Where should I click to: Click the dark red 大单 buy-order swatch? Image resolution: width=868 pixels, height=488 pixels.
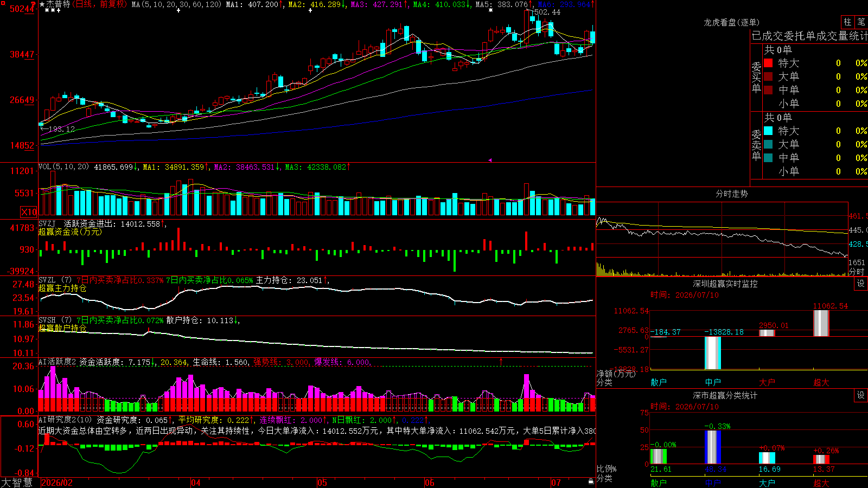coord(768,76)
